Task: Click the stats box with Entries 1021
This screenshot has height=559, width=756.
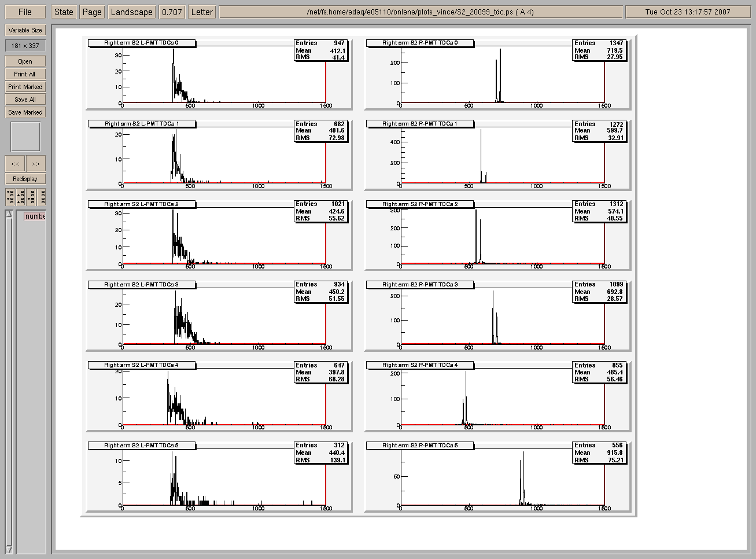Action: coord(321,211)
